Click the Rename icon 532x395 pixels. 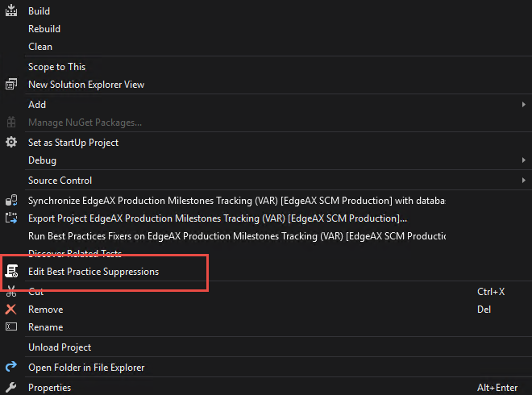pyautogui.click(x=11, y=327)
